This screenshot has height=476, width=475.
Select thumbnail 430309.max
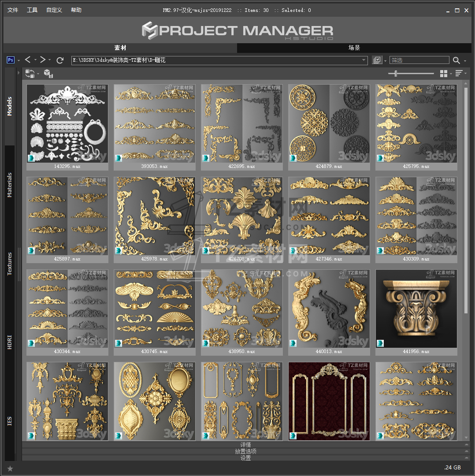click(416, 219)
